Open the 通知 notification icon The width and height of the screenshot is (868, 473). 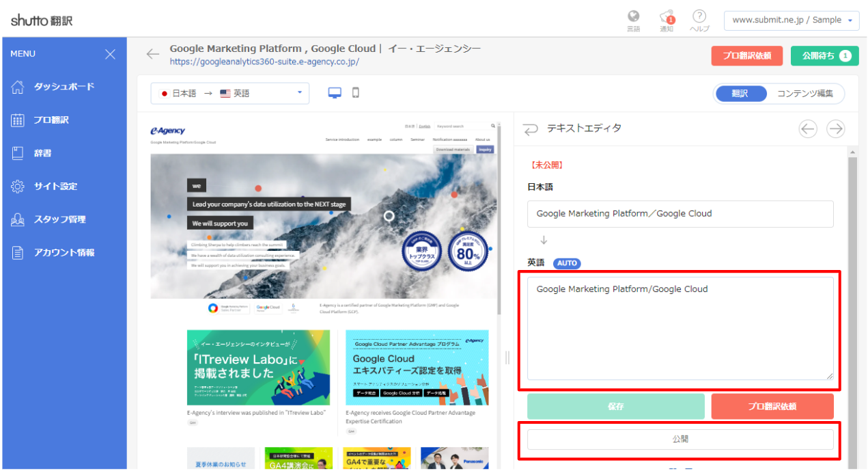(667, 20)
